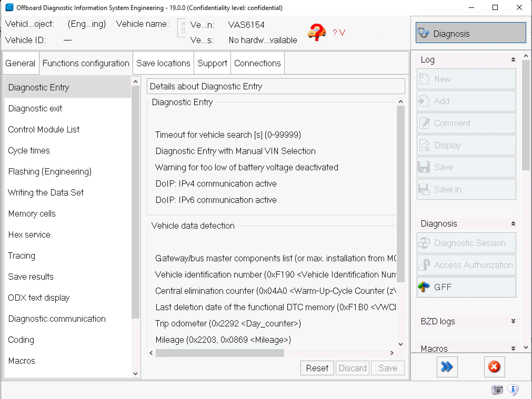Screen dimensions: 532x399
Task: Click the Diagnosis stethoscope button
Action: tap(470, 33)
